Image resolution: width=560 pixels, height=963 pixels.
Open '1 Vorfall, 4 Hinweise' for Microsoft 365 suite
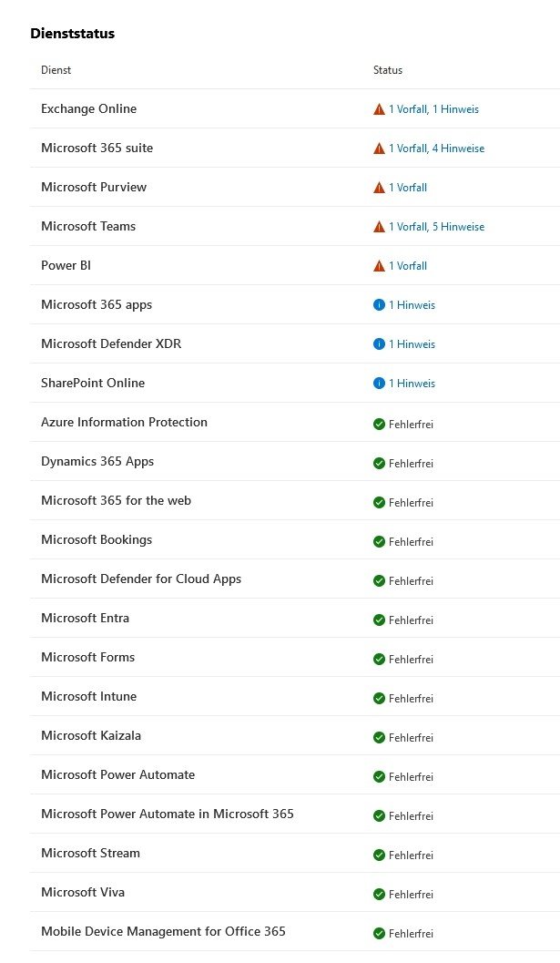(x=436, y=149)
